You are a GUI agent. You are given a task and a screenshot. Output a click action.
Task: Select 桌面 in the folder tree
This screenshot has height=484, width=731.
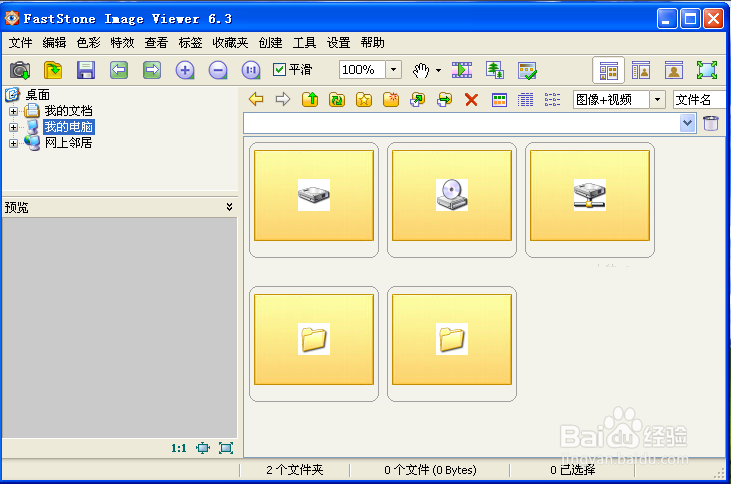pos(38,95)
